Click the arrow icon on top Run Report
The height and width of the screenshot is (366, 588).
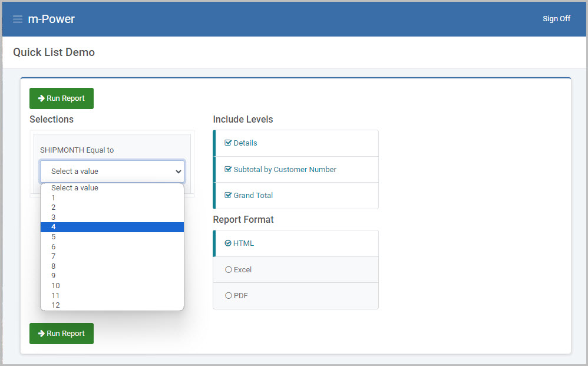pos(41,98)
